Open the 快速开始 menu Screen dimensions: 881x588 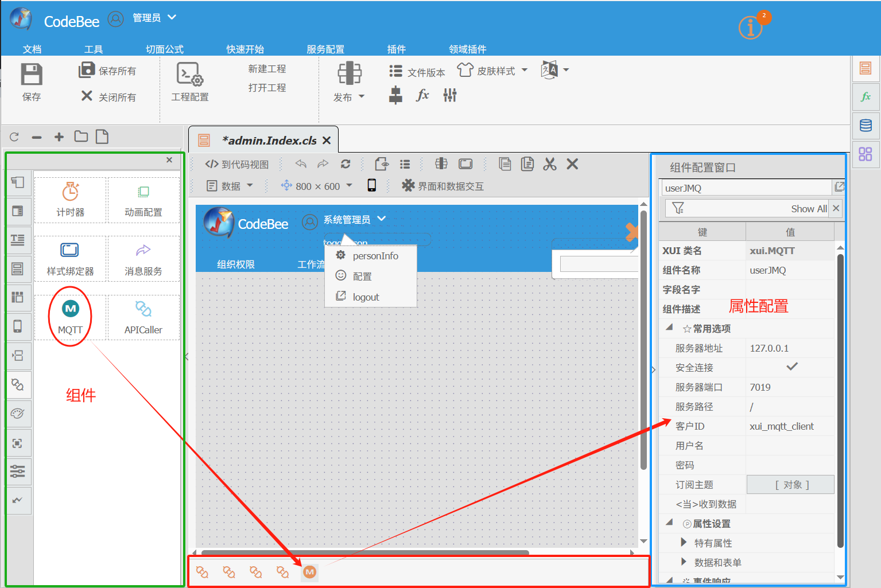(245, 49)
